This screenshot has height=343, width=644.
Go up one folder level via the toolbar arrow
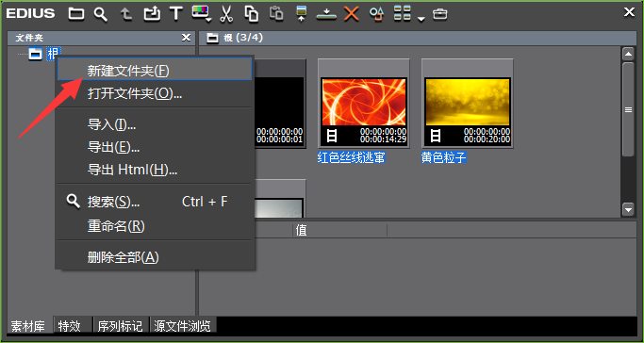pos(125,14)
